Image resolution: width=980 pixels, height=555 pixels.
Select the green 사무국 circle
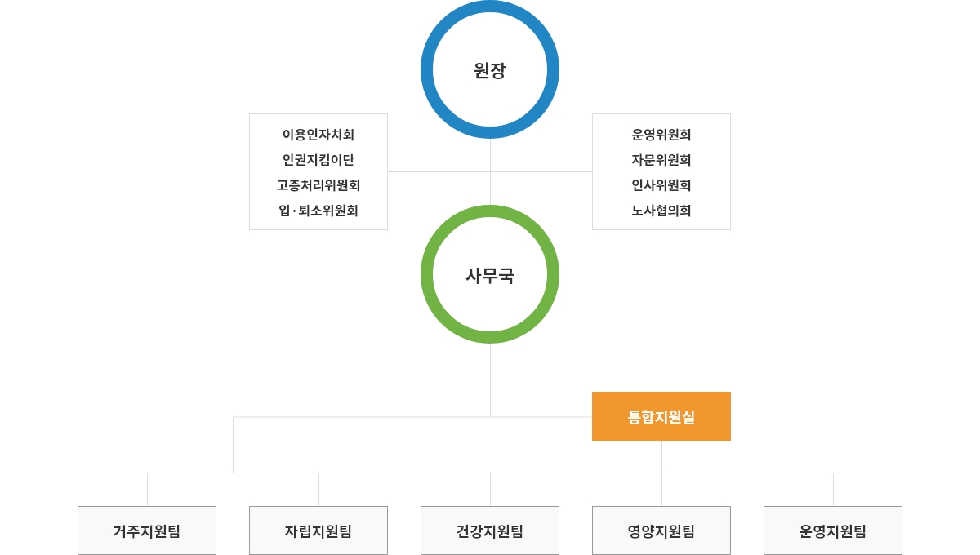(490, 274)
